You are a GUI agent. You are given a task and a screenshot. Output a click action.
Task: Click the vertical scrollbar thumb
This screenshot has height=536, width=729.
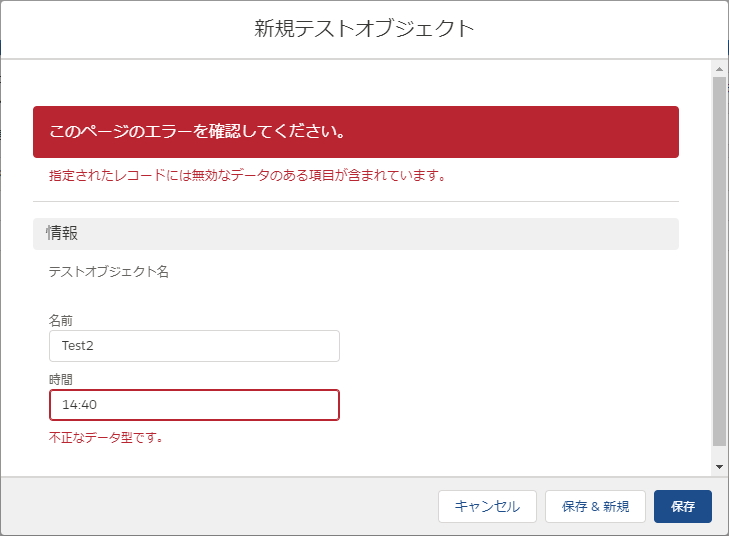[x=719, y=261]
